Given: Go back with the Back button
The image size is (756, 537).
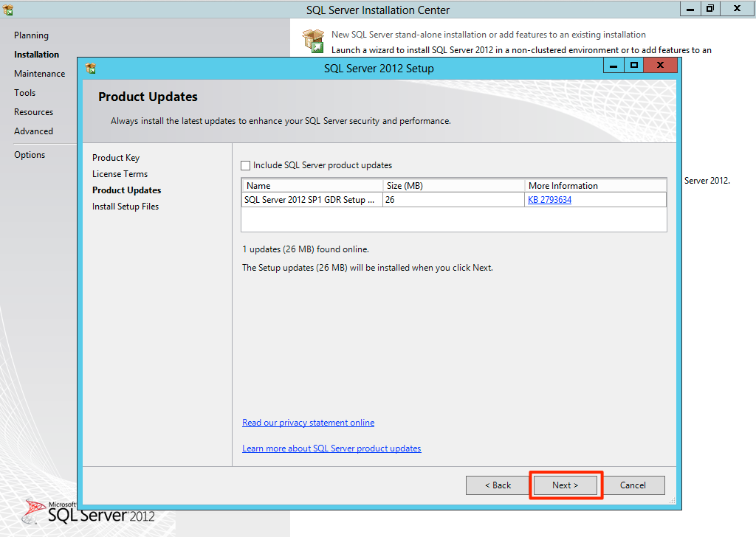Looking at the screenshot, I should click(498, 485).
